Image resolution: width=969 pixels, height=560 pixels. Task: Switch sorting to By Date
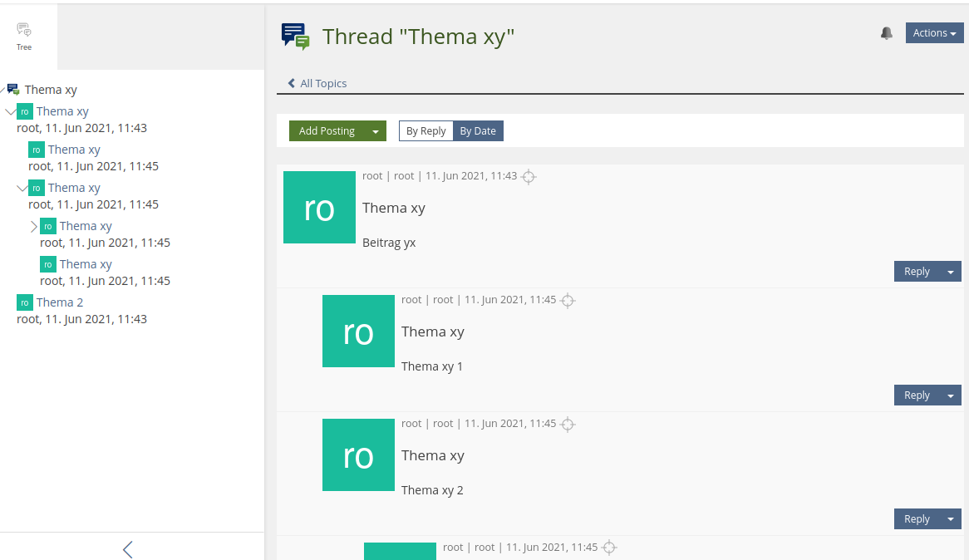[x=478, y=131]
